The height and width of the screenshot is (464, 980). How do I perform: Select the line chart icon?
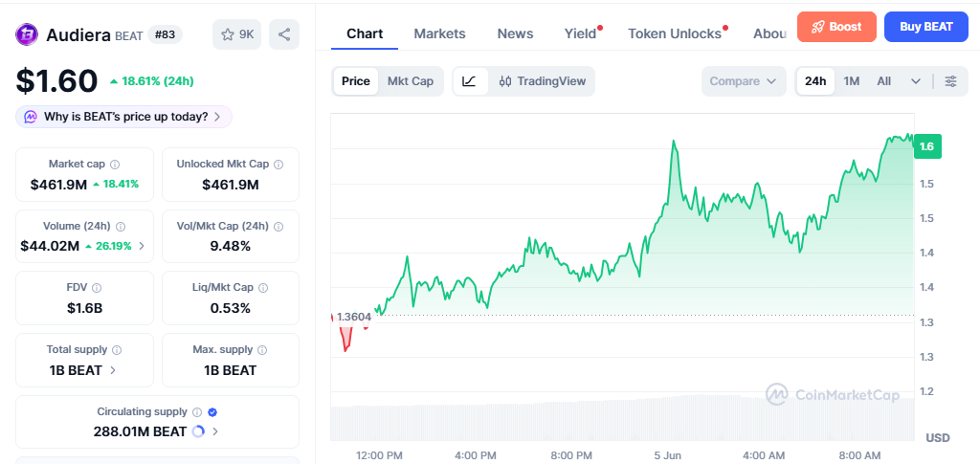(470, 81)
